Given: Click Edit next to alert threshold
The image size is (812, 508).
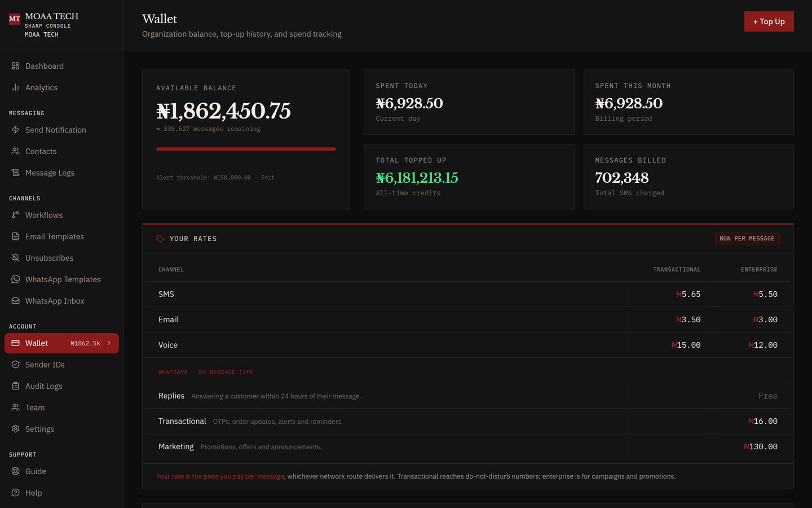Looking at the screenshot, I should (x=267, y=177).
